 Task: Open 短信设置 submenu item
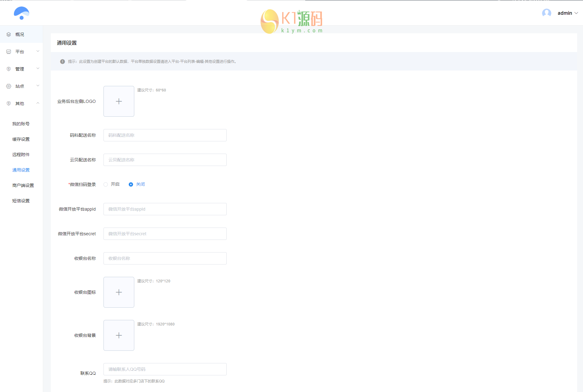21,201
